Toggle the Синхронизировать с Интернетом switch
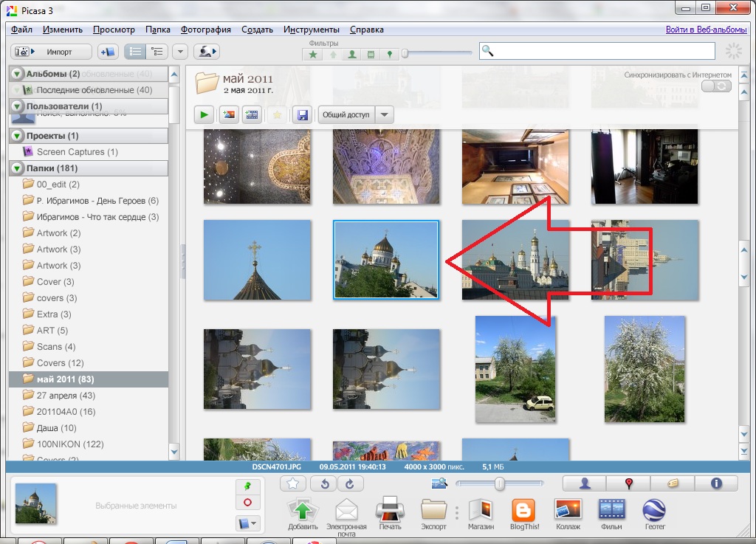The image size is (756, 544). pos(715,86)
